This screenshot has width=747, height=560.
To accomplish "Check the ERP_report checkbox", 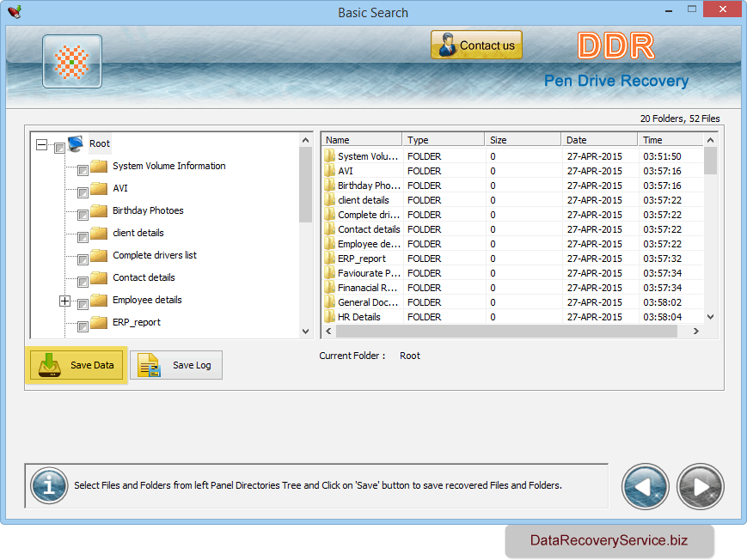I will [x=83, y=326].
